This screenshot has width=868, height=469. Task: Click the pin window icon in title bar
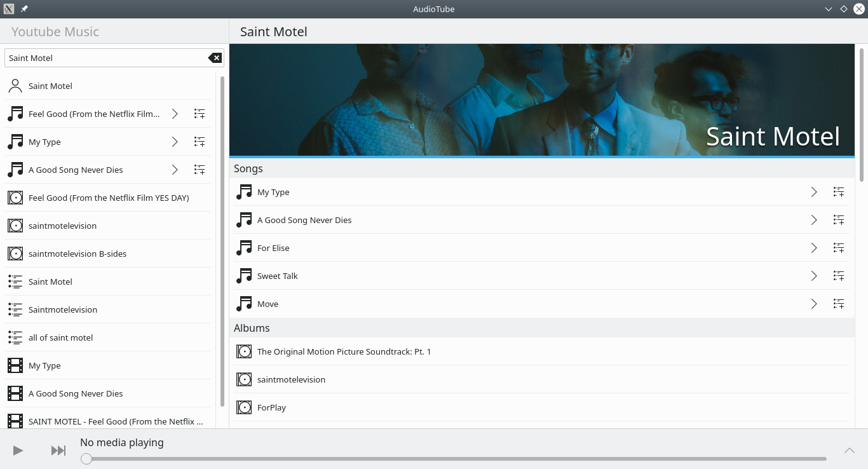pos(24,9)
